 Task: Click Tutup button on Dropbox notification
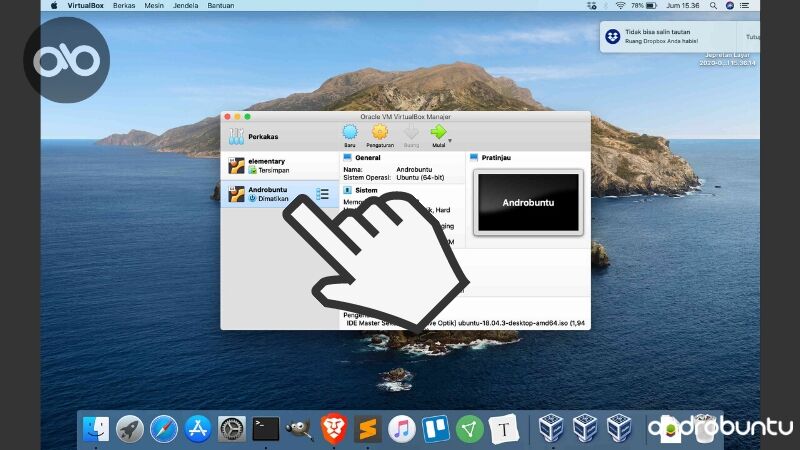pyautogui.click(x=751, y=37)
